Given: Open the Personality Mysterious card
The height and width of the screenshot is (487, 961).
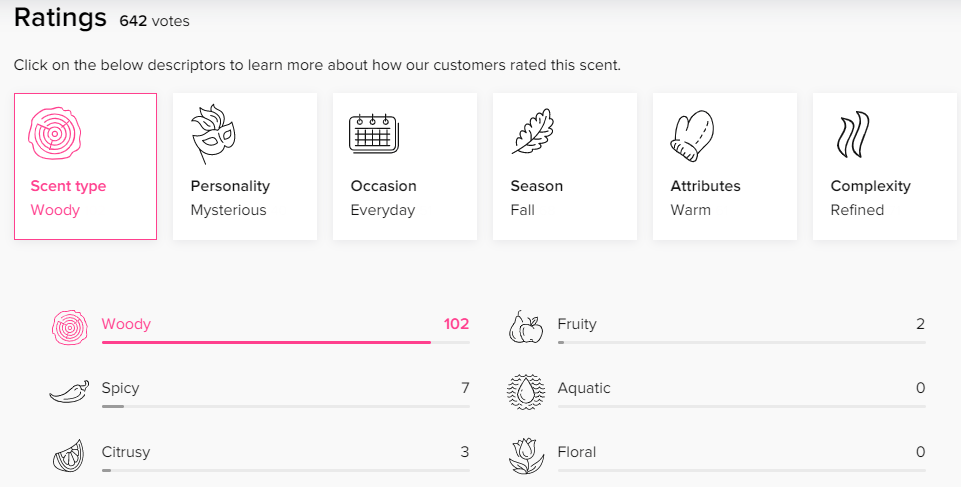Looking at the screenshot, I should [x=245, y=166].
